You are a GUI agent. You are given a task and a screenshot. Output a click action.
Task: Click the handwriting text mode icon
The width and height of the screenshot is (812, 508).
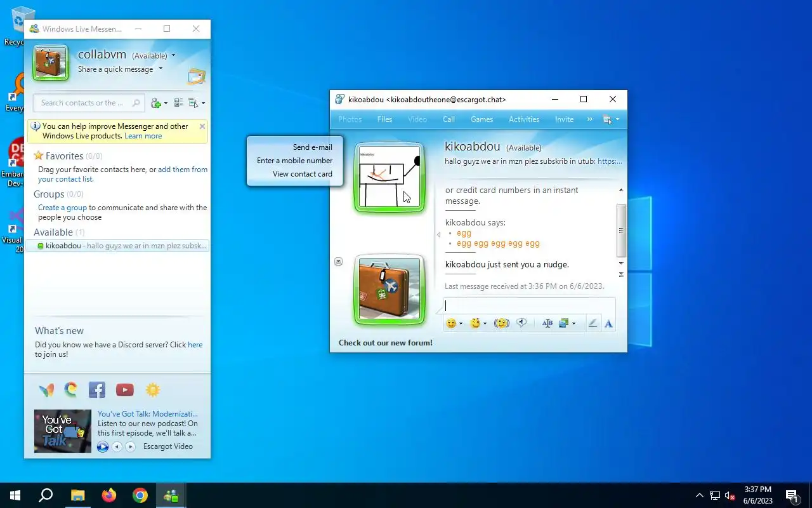(547, 323)
